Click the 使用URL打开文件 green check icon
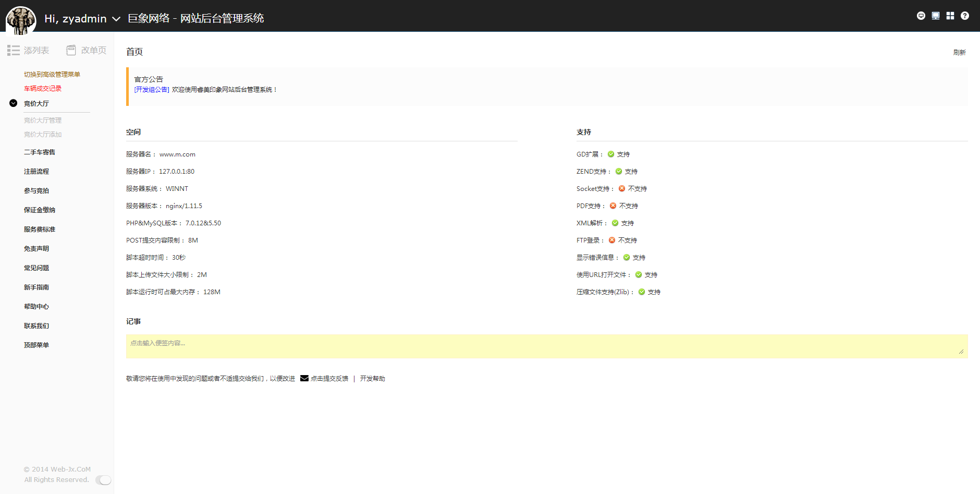The height and width of the screenshot is (494, 980). 639,274
